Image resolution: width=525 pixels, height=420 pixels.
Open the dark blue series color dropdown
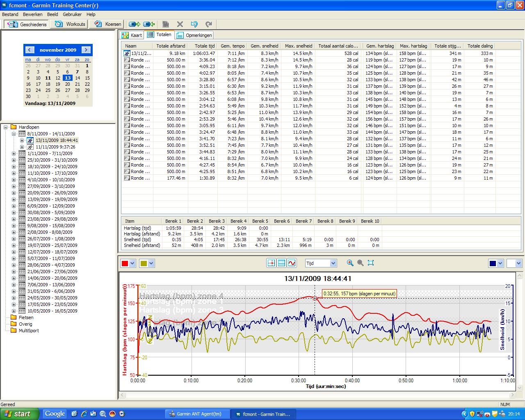coord(500,264)
